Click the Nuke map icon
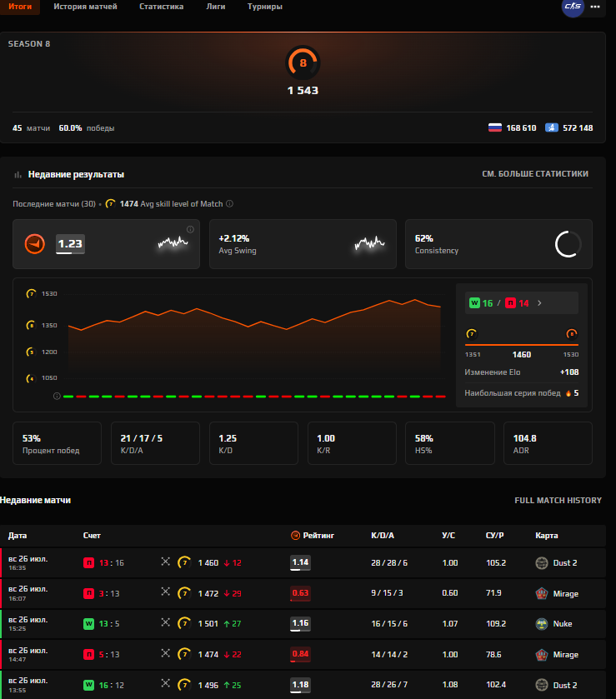The image size is (616, 699). pyautogui.click(x=542, y=624)
